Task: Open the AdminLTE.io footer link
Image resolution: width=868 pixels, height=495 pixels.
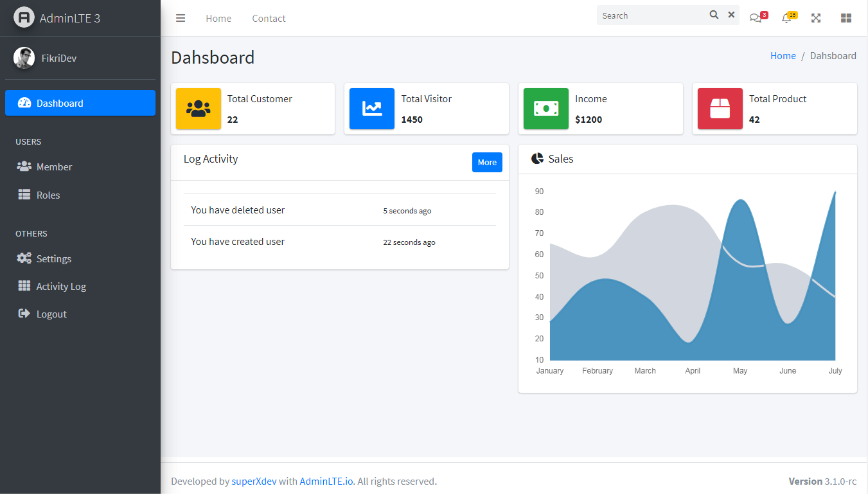Action: (x=326, y=481)
